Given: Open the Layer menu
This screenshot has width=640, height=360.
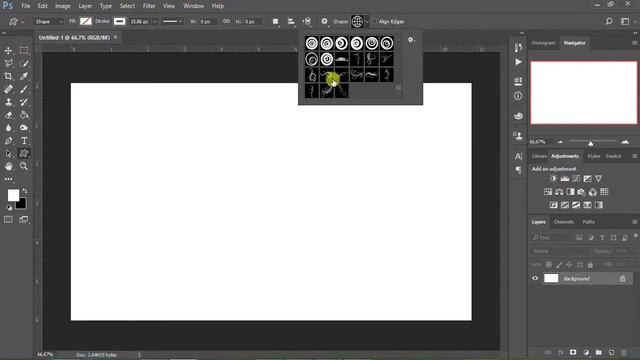Looking at the screenshot, I should click(85, 6).
